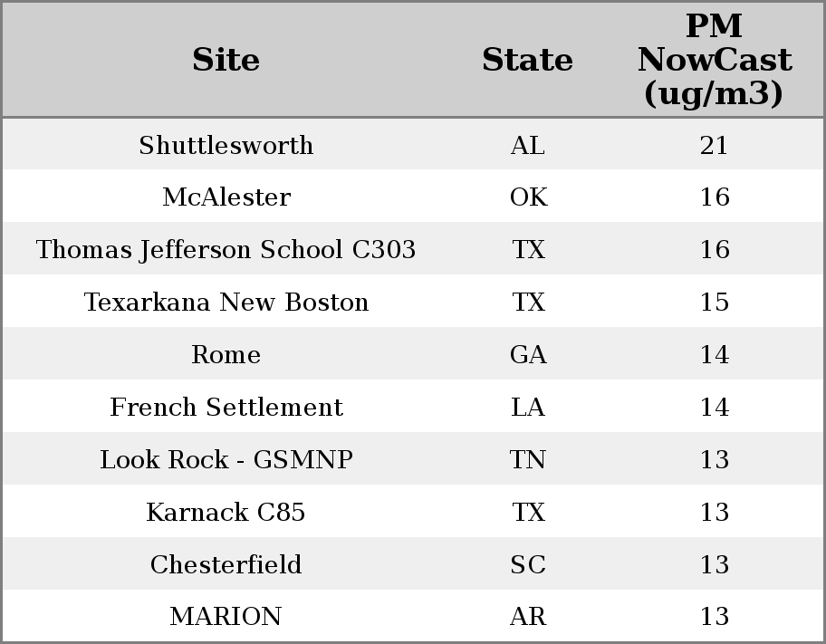826x644 pixels.
Task: Select the Rome site cell
Action: [x=226, y=354]
